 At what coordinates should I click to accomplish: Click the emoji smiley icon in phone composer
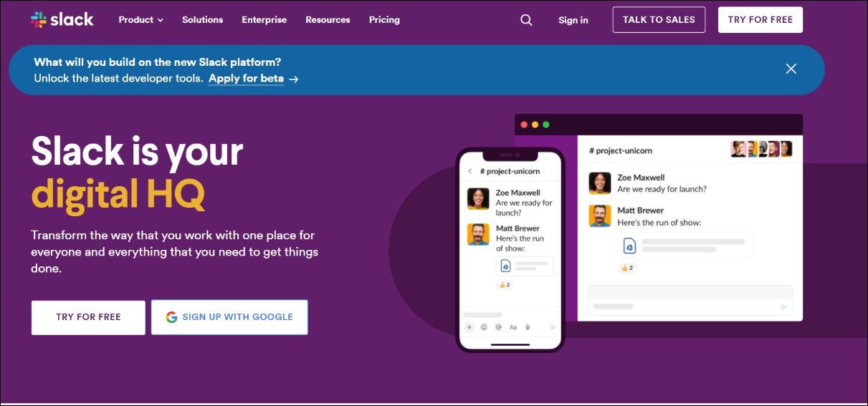click(x=484, y=327)
